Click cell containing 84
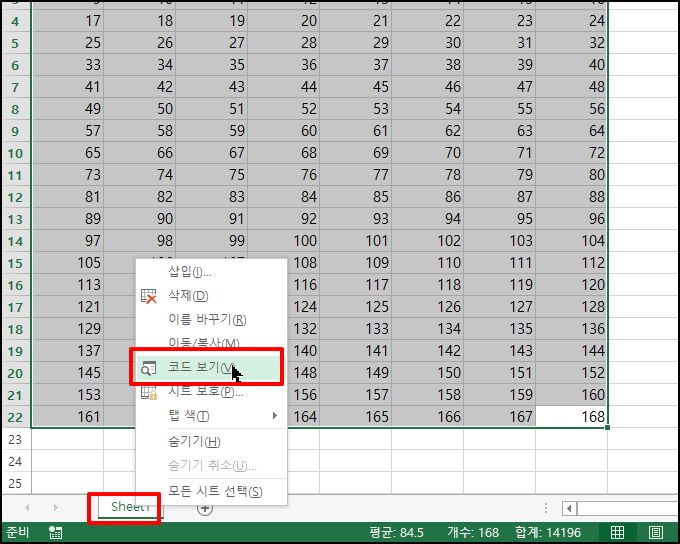Viewport: 680px width, 544px height. (283, 197)
